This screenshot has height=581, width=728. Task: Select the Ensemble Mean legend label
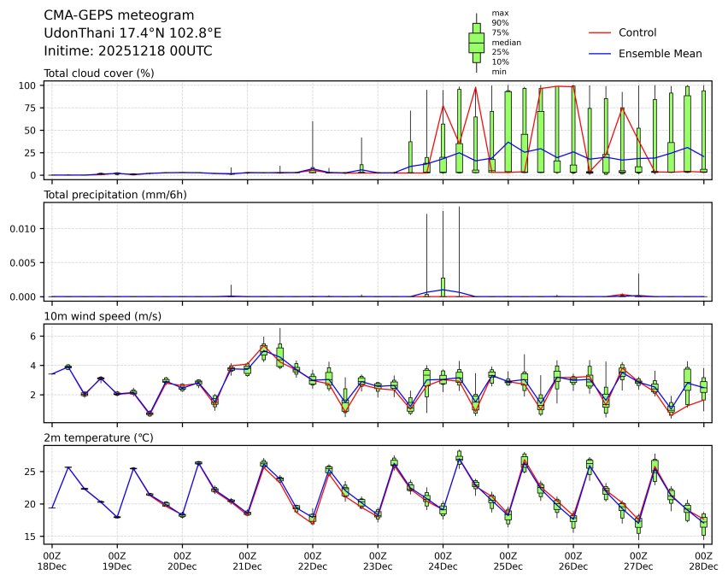[x=660, y=54]
